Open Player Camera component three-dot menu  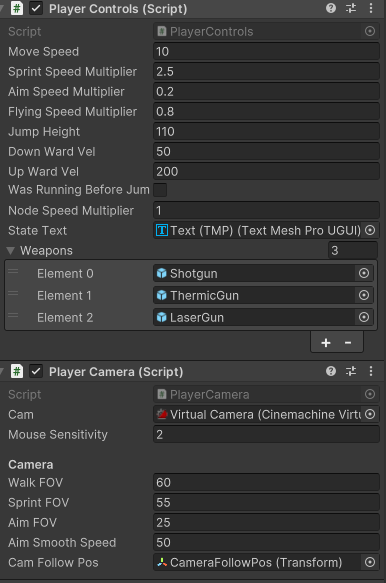371,371
